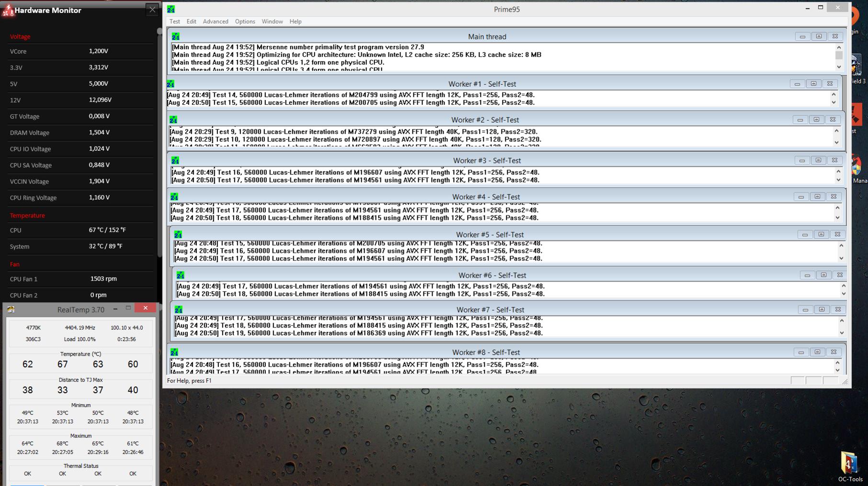Open the Test menu in Prime95

(175, 22)
